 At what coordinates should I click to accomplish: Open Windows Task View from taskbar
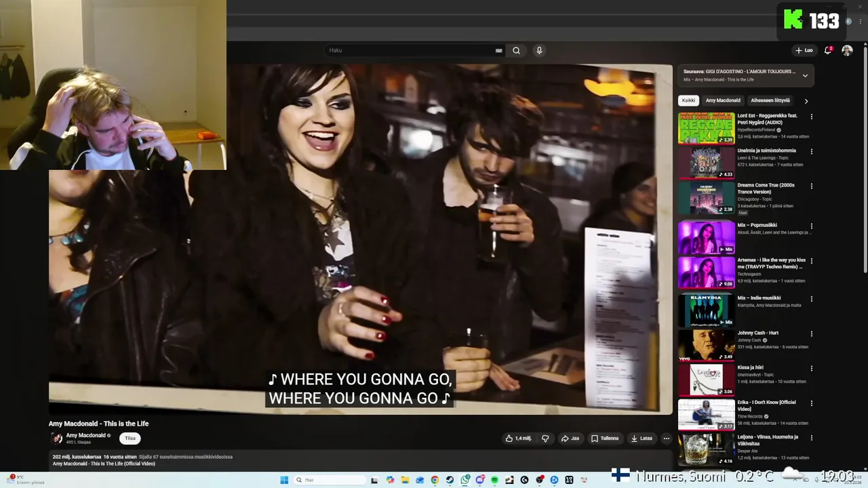pos(374,480)
